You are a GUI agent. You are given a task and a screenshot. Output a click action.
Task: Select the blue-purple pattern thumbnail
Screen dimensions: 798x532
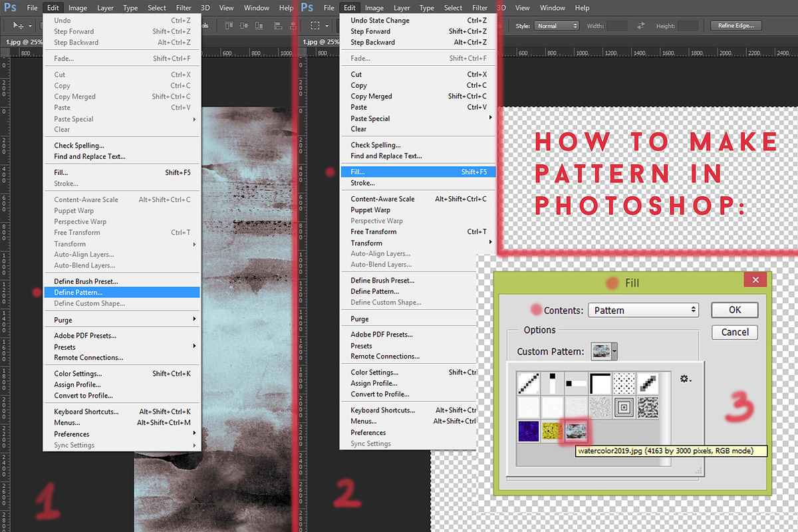529,431
